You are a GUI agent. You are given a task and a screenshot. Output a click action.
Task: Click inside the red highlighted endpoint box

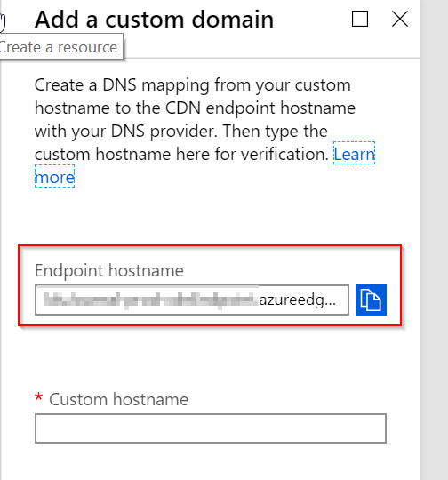click(x=210, y=285)
